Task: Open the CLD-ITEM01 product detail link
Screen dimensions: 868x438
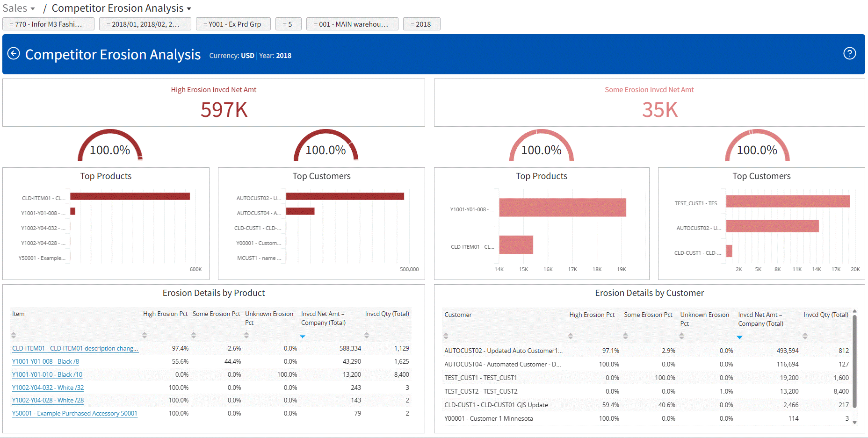Action: coord(74,348)
